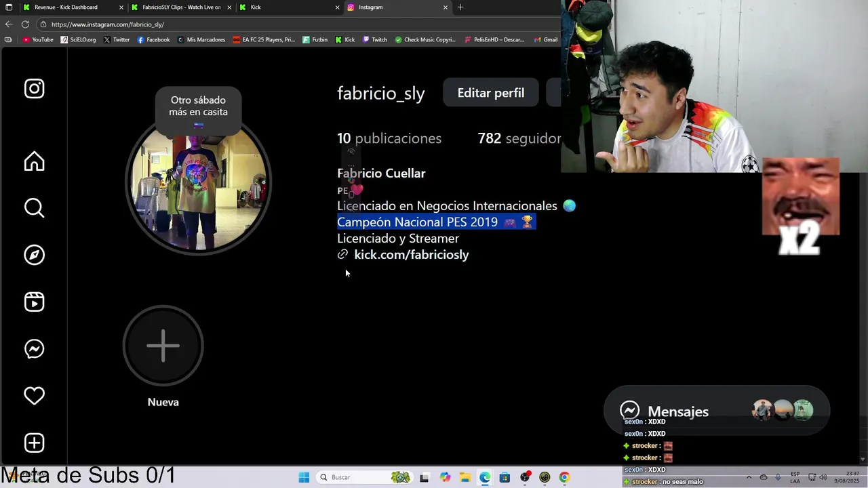Click the 'Otro sábado más en casita' note bubble
868x488 pixels.
pyautogui.click(x=198, y=110)
